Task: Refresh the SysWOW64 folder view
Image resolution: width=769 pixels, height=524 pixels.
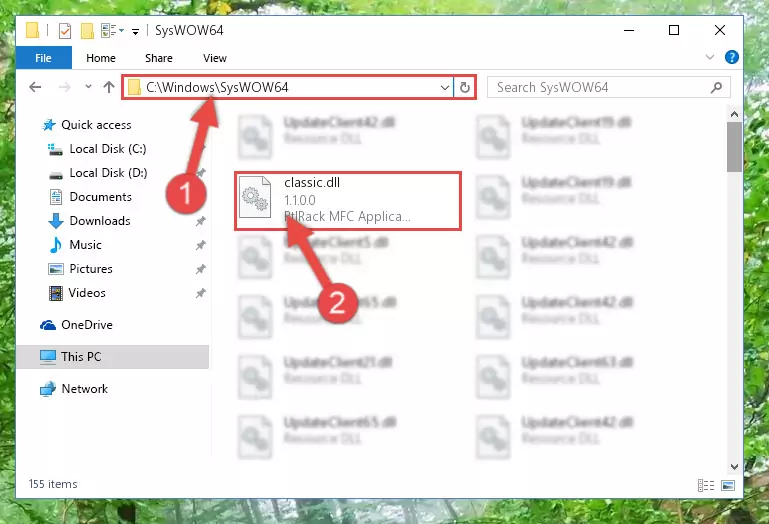Action: (x=464, y=88)
